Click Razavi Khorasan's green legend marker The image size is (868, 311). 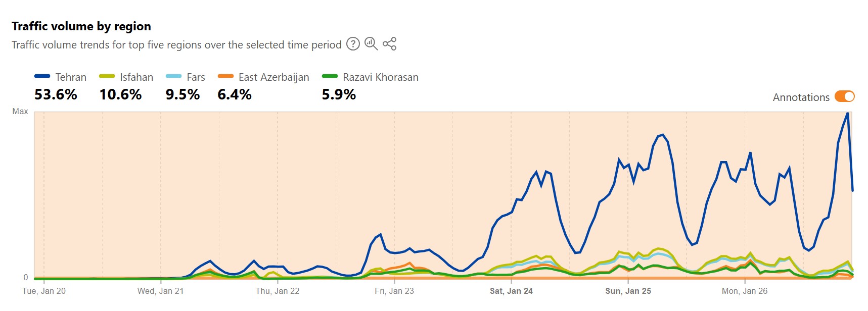tap(329, 77)
